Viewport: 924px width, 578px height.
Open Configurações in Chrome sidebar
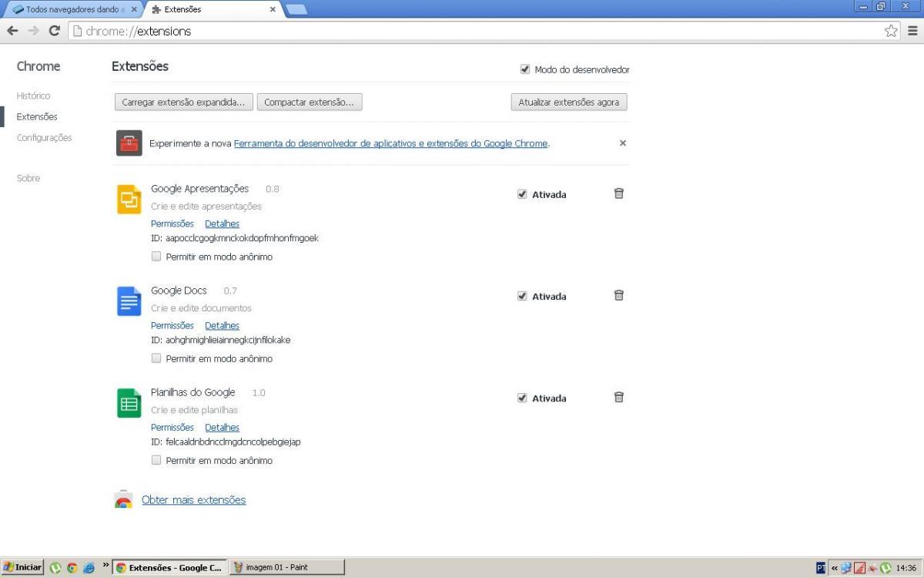point(44,137)
